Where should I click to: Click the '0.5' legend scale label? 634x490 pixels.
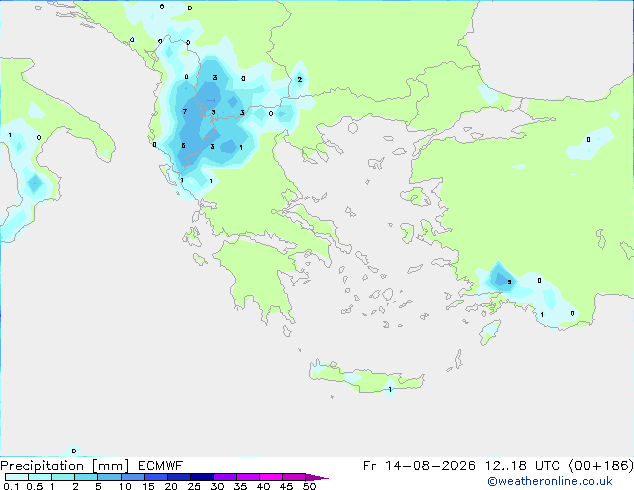click(x=35, y=486)
